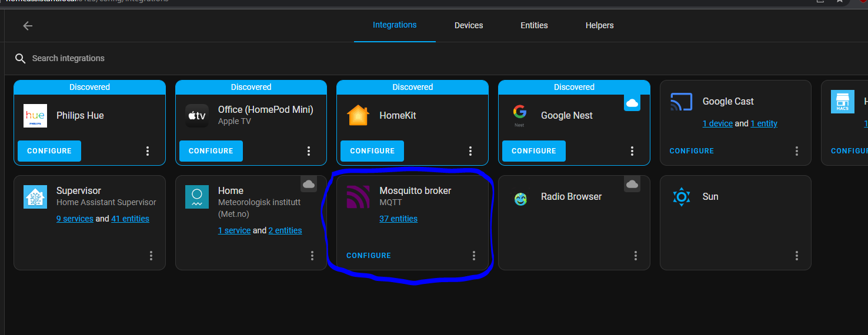This screenshot has width=868, height=335.
Task: Click the Supervisor house icon
Action: pos(35,197)
